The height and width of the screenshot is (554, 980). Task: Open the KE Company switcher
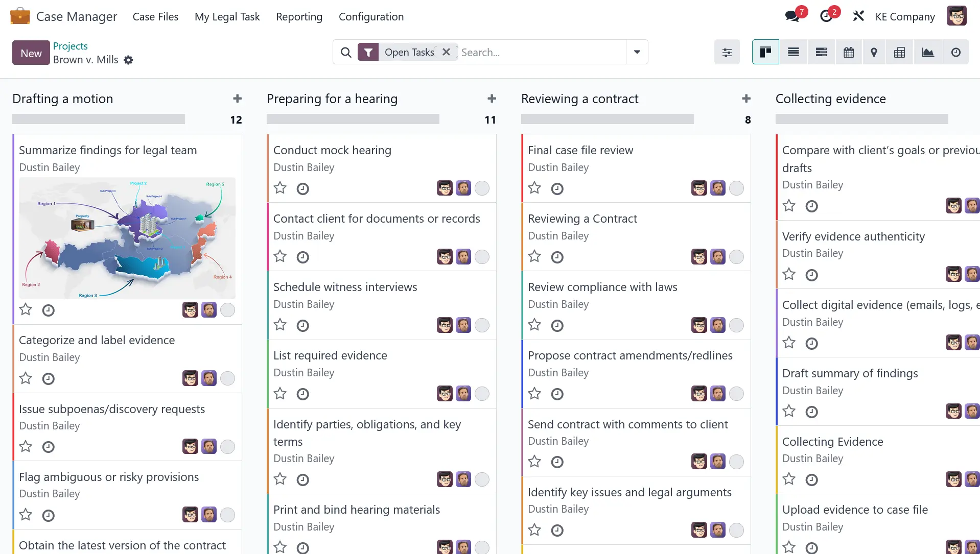point(905,17)
